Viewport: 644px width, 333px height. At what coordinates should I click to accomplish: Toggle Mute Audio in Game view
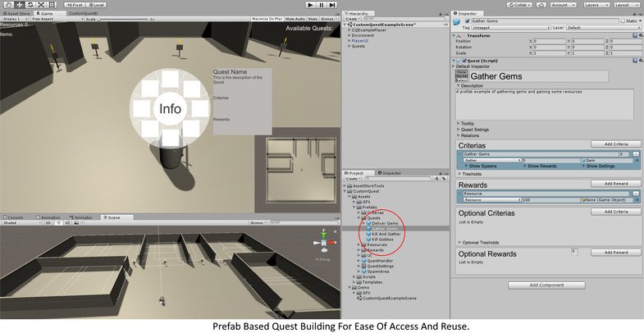point(295,19)
